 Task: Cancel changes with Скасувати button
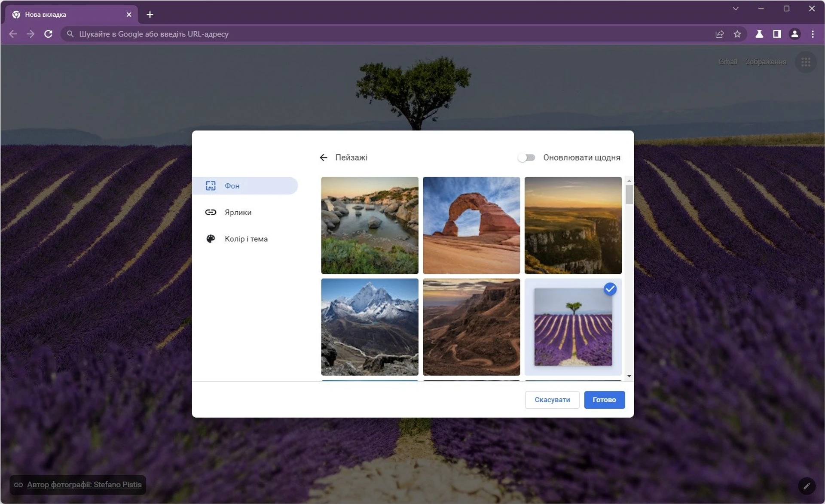pyautogui.click(x=552, y=400)
